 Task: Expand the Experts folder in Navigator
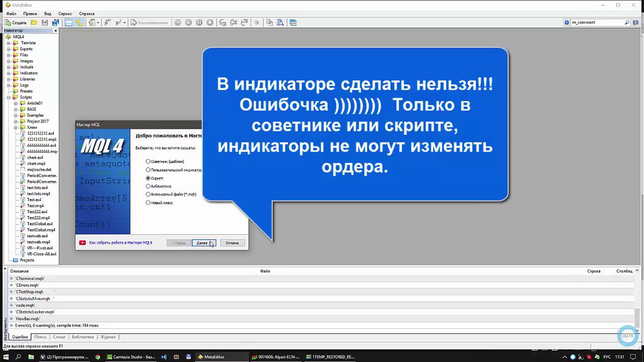tap(8, 49)
